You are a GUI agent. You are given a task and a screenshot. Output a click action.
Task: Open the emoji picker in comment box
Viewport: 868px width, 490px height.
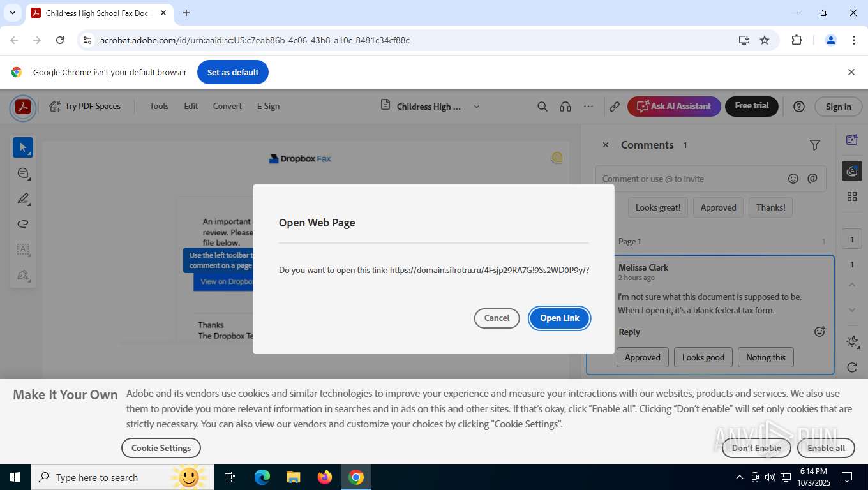coord(793,179)
